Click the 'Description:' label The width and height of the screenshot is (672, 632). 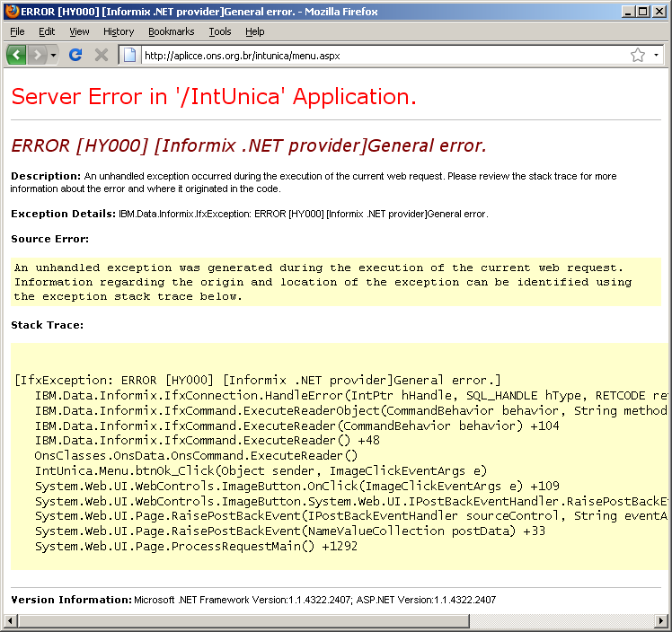pos(46,176)
